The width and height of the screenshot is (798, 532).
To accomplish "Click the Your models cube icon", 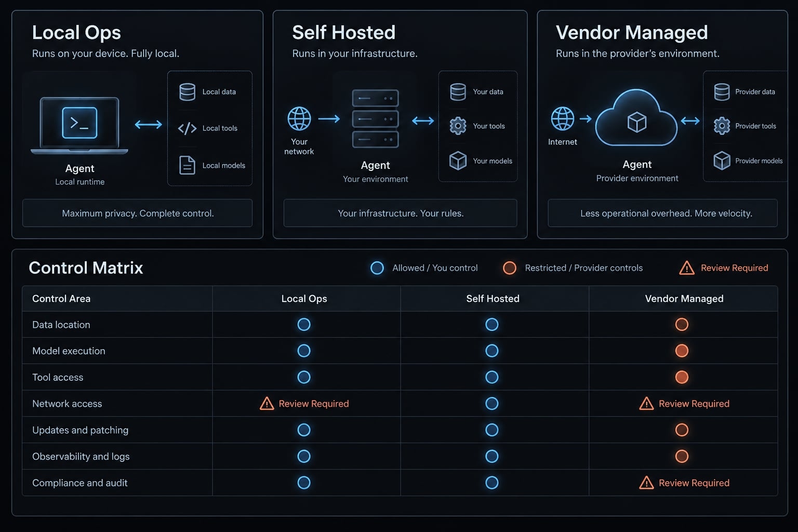I will click(458, 161).
